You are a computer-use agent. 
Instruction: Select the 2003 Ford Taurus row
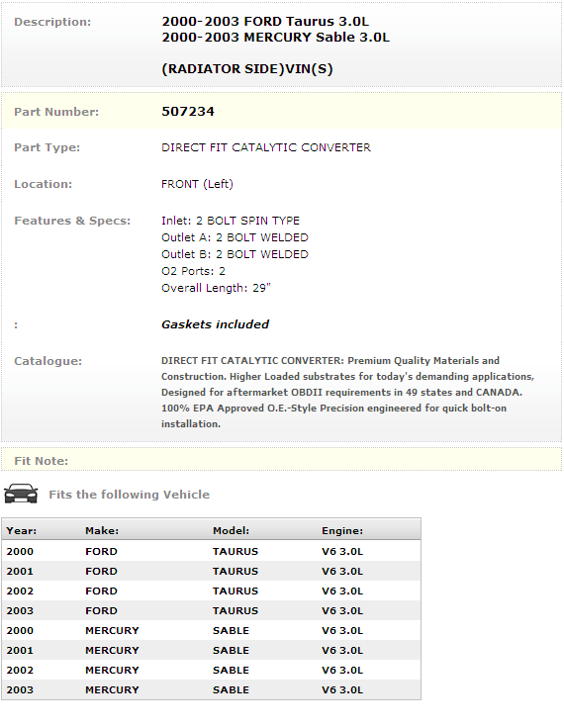pos(212,610)
